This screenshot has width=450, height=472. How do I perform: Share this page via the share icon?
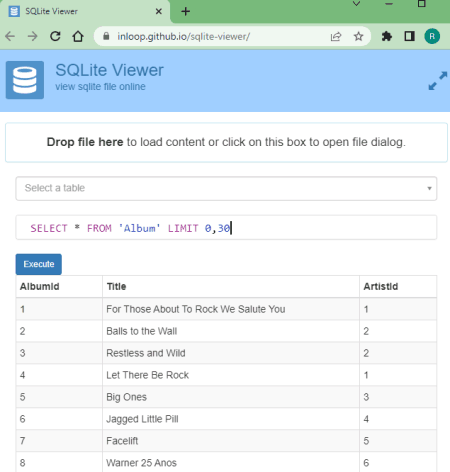pos(336,36)
